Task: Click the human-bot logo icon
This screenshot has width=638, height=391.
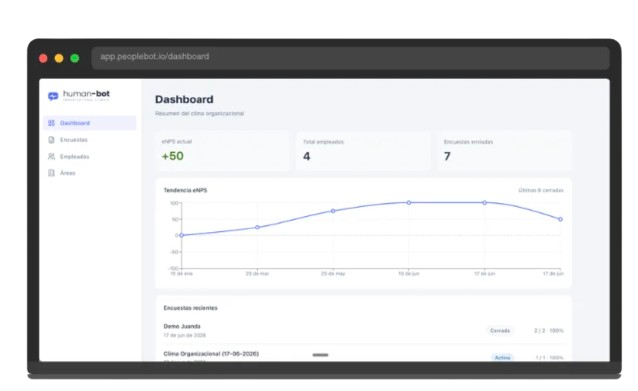Action: pyautogui.click(x=53, y=96)
